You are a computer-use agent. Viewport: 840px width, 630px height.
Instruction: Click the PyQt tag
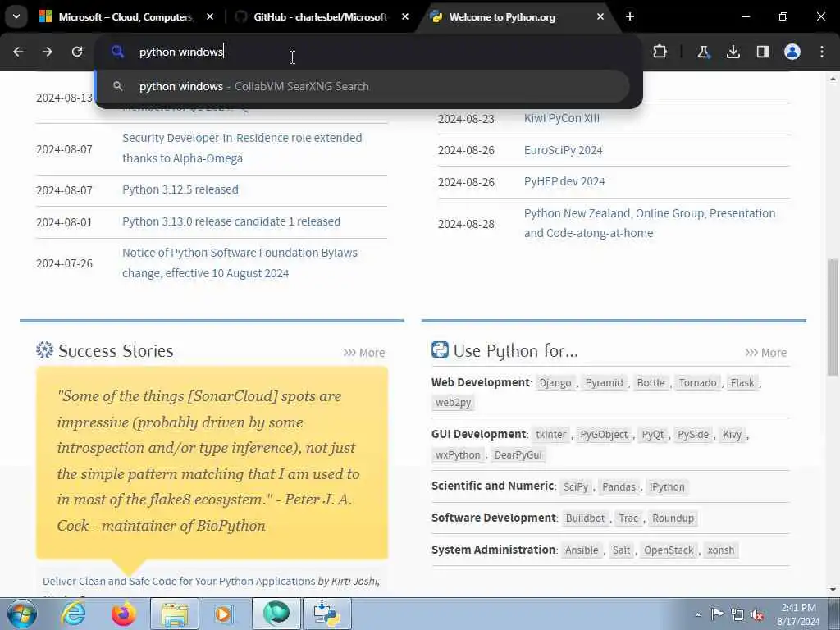[x=653, y=435]
